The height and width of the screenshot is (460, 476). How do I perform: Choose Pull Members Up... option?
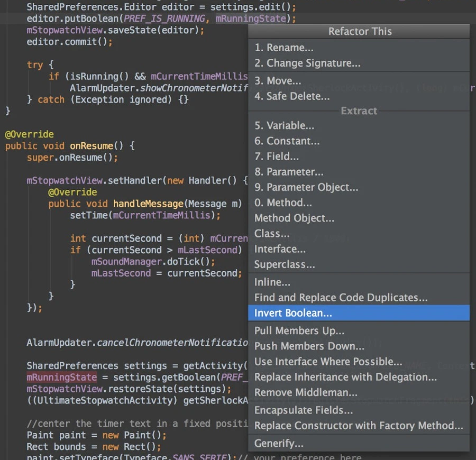tap(359, 331)
